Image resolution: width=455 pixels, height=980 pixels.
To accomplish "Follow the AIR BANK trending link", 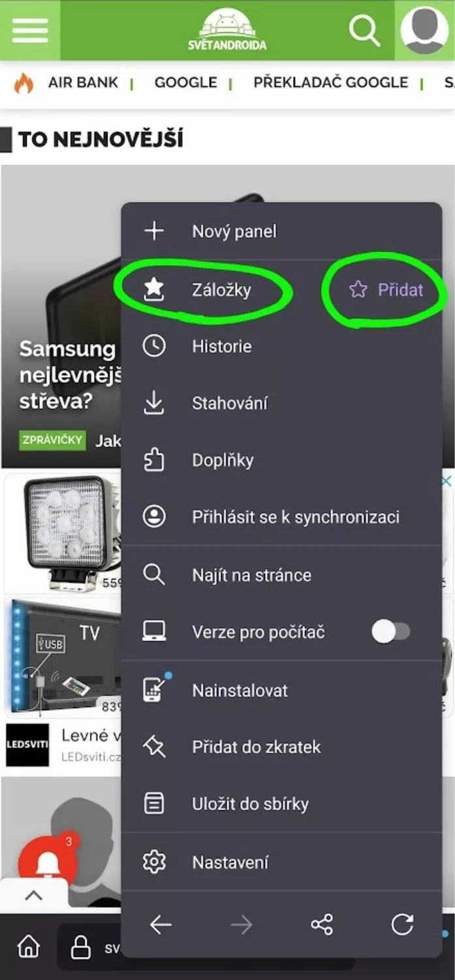I will click(83, 82).
